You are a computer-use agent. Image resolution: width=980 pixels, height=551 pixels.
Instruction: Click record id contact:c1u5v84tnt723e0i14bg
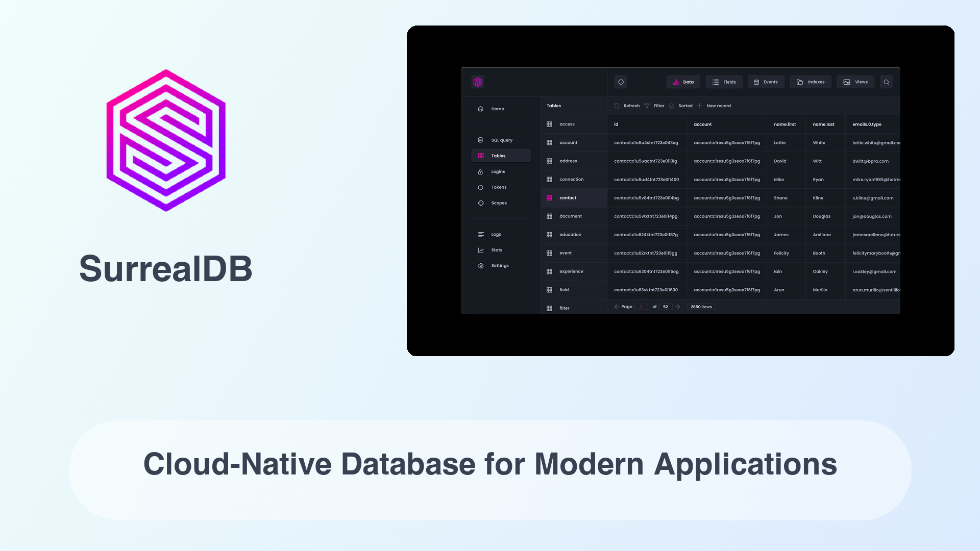(x=646, y=198)
